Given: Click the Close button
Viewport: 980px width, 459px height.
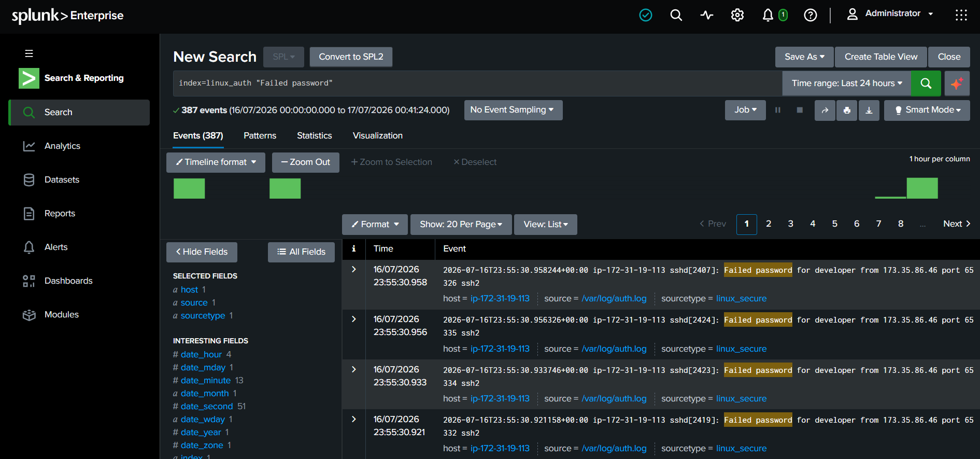Looking at the screenshot, I should 949,57.
